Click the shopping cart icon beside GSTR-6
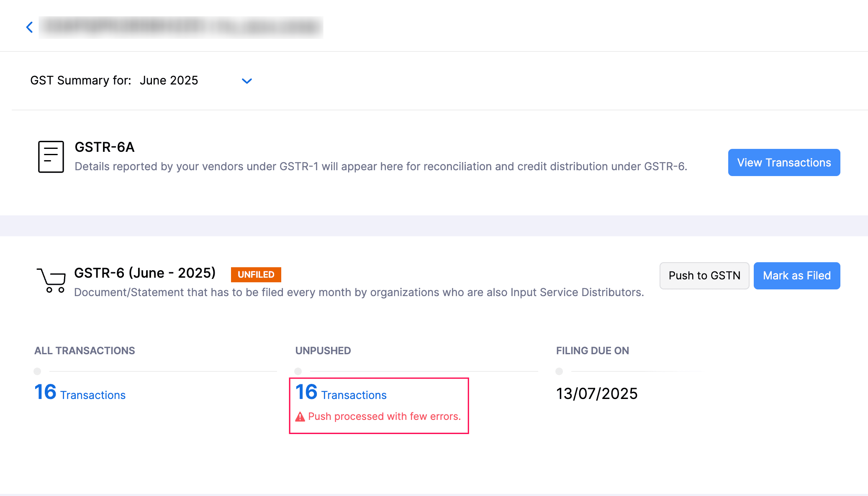The image size is (868, 496). click(x=51, y=280)
